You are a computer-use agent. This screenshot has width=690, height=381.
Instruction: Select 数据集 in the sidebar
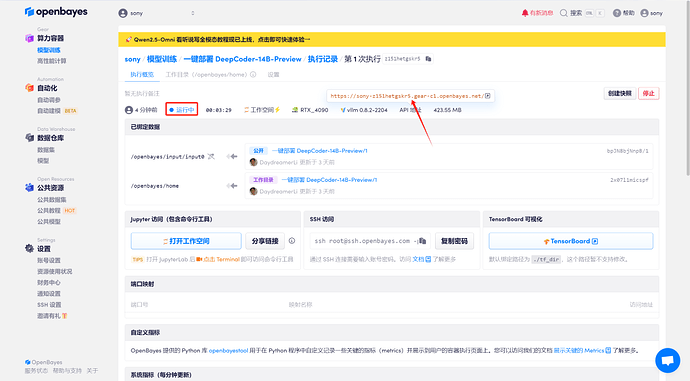[46, 150]
